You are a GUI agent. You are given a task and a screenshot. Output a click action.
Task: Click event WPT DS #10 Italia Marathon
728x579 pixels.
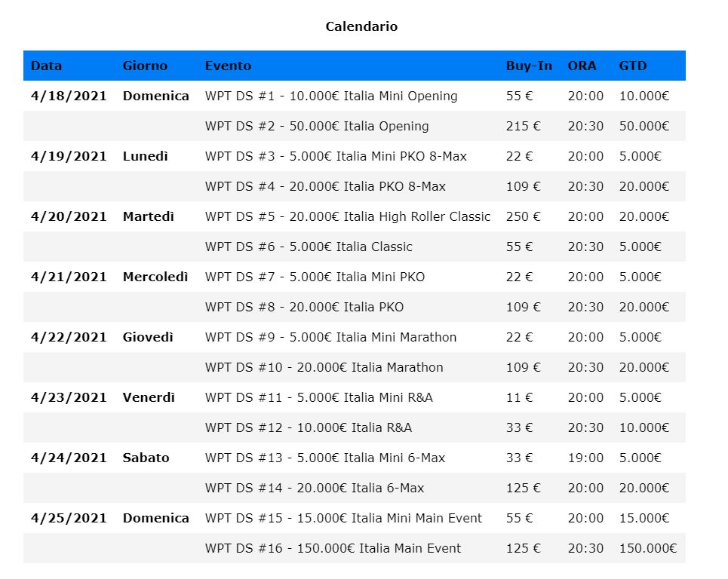click(x=324, y=367)
